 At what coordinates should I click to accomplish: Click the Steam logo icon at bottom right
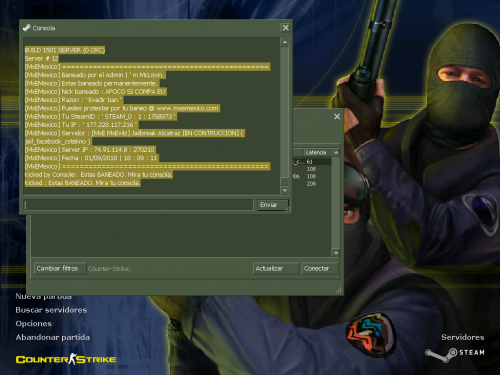click(441, 354)
